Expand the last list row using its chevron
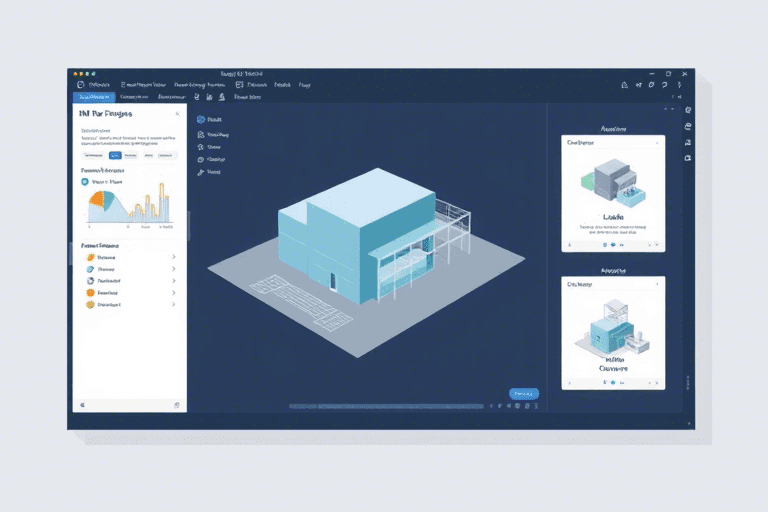This screenshot has height=512, width=768. [x=174, y=304]
